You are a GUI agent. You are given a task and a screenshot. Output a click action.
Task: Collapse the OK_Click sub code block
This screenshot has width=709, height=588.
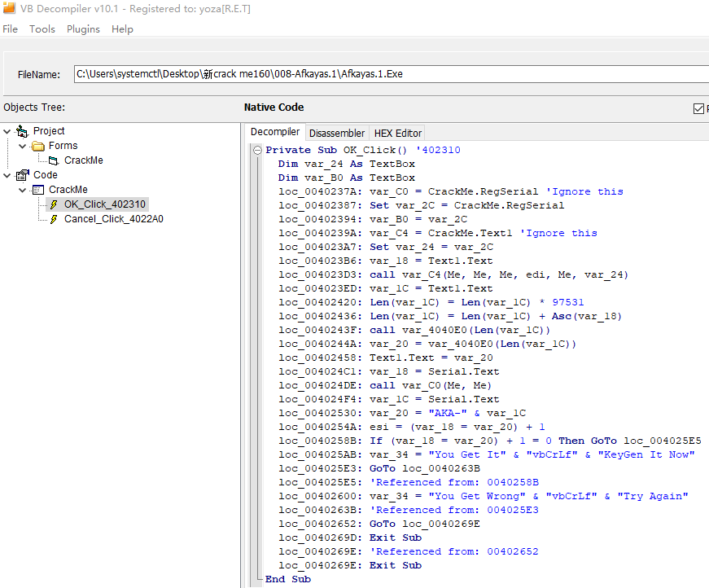click(257, 150)
